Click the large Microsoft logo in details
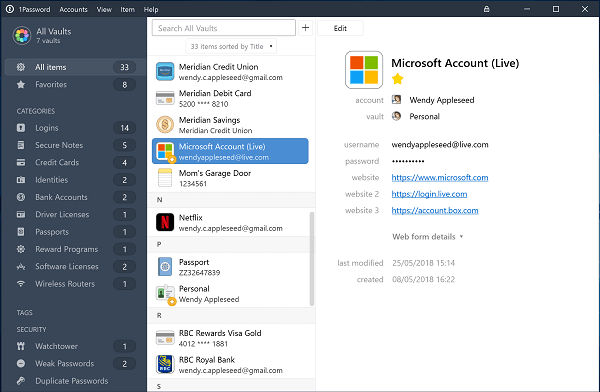The image size is (600, 392). tap(364, 70)
